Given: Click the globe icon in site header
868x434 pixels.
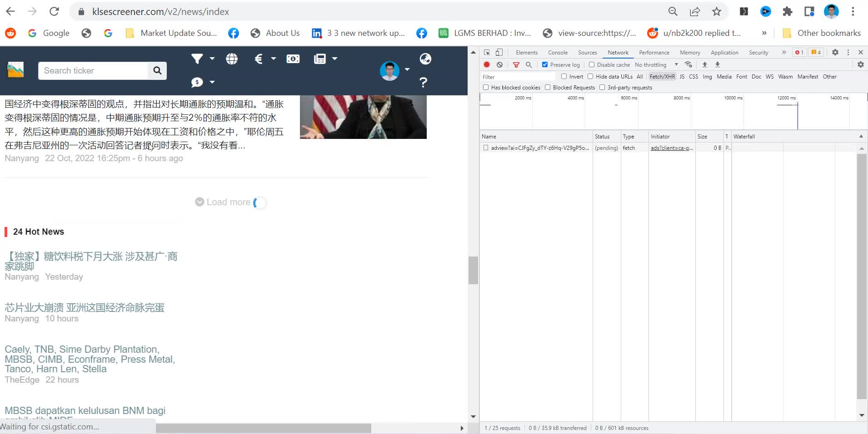Looking at the screenshot, I should 232,59.
